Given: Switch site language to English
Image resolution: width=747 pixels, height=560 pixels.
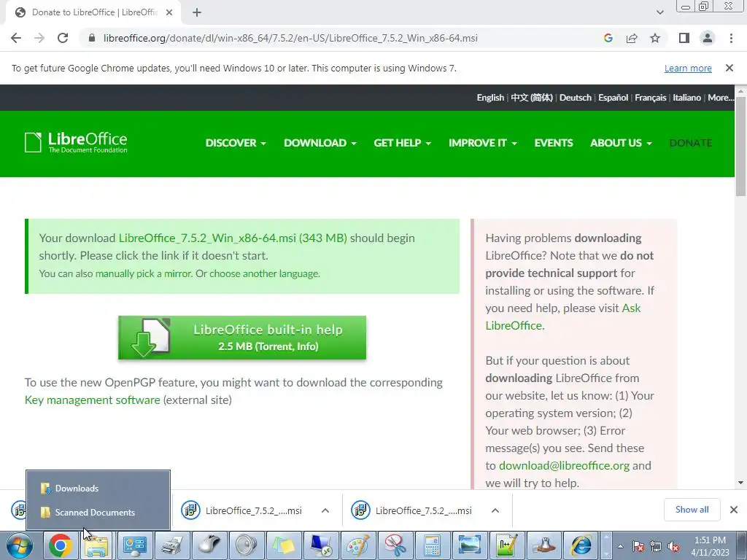Looking at the screenshot, I should click(x=490, y=98).
